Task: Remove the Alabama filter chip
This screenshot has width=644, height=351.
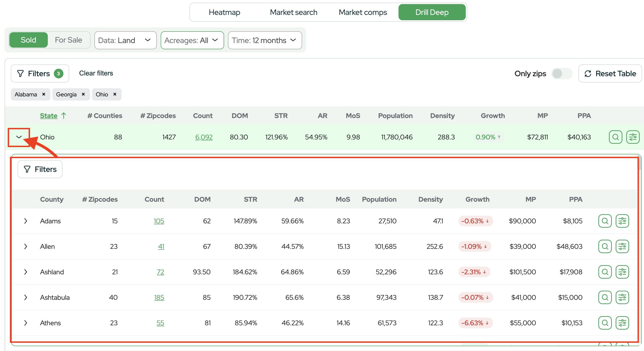Action: coord(44,94)
